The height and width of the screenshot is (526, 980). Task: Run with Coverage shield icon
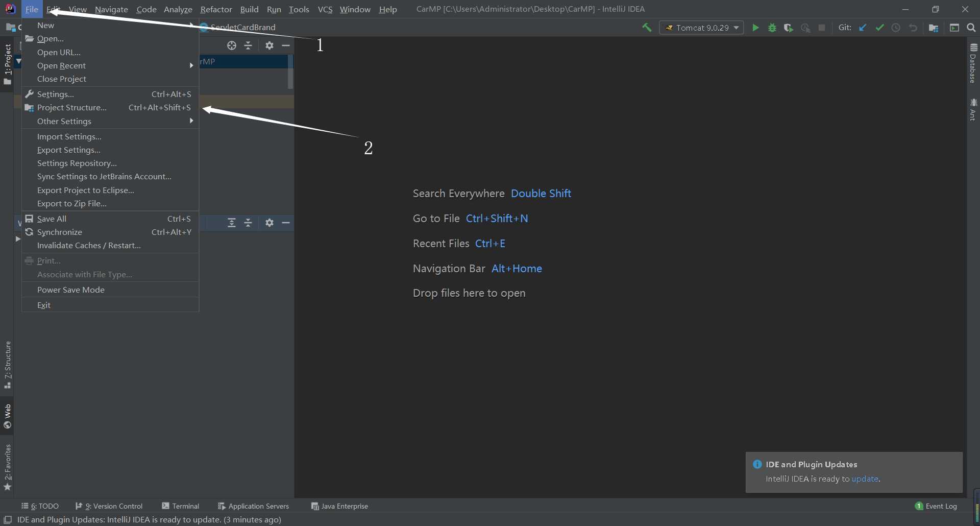789,28
